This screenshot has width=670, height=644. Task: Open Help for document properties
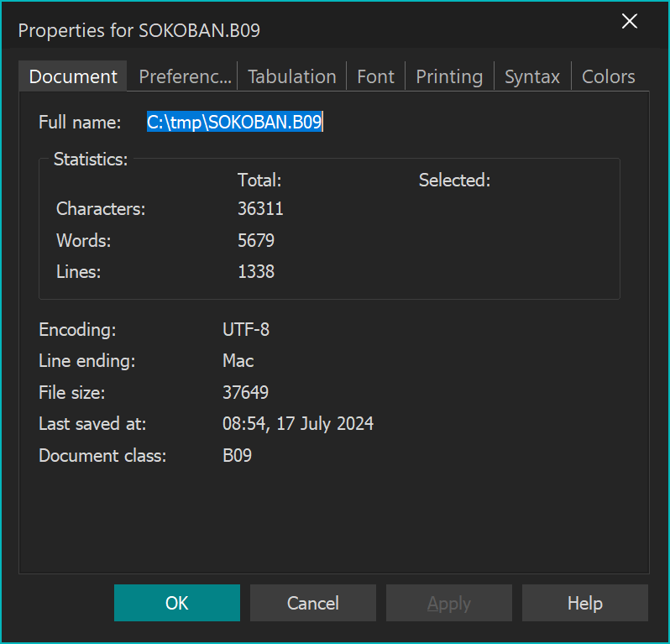584,603
